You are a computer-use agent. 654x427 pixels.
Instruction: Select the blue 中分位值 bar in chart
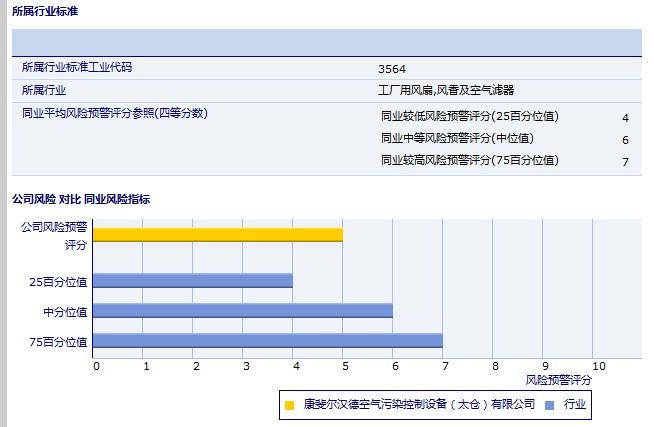tap(243, 311)
